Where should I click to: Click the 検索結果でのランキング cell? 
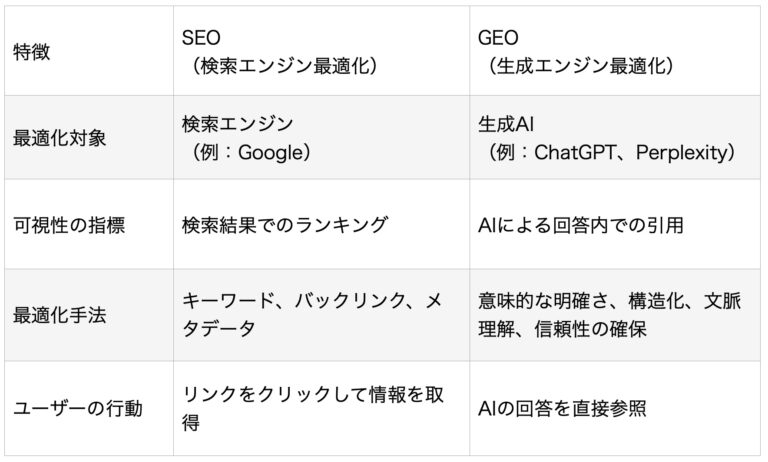[321, 224]
